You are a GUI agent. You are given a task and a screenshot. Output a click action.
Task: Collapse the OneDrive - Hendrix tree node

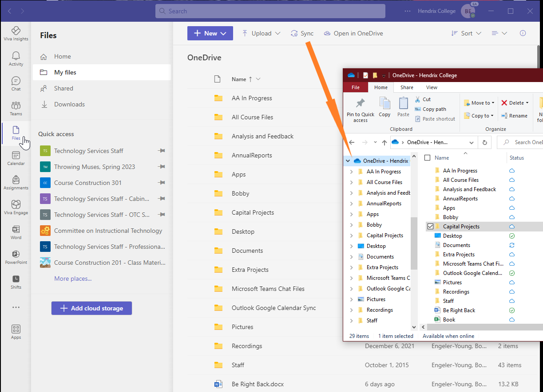(348, 161)
